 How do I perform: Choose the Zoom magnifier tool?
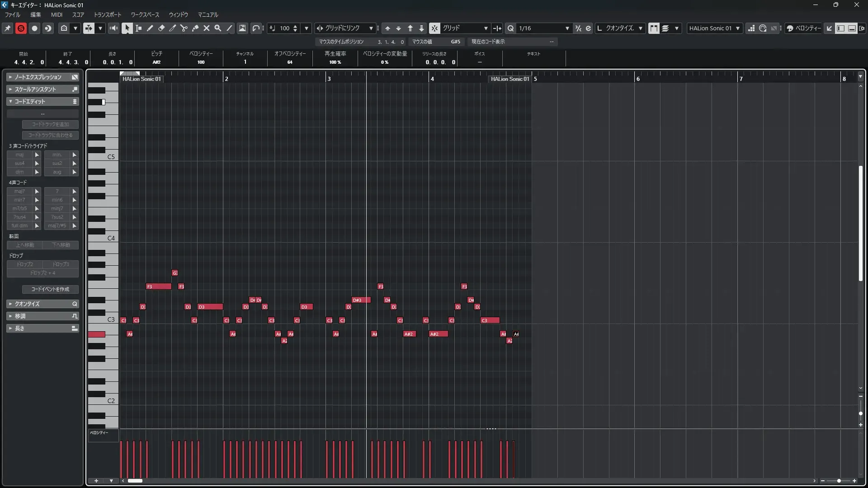click(x=218, y=28)
